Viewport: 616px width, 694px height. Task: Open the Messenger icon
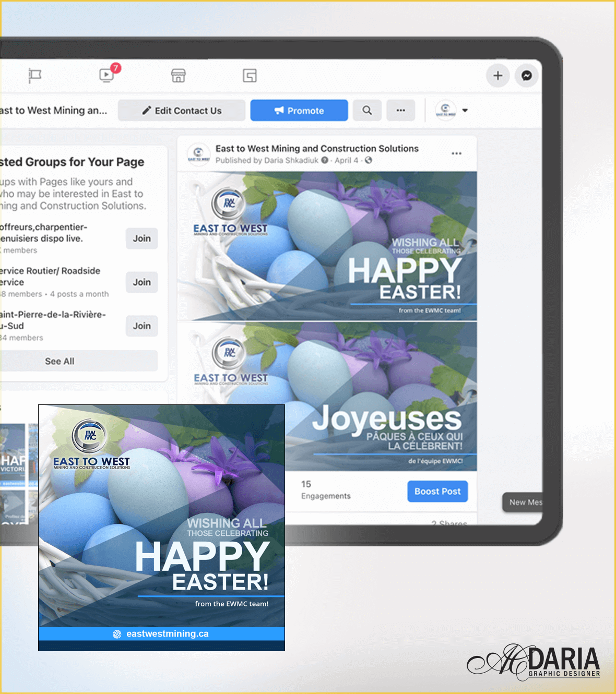527,76
